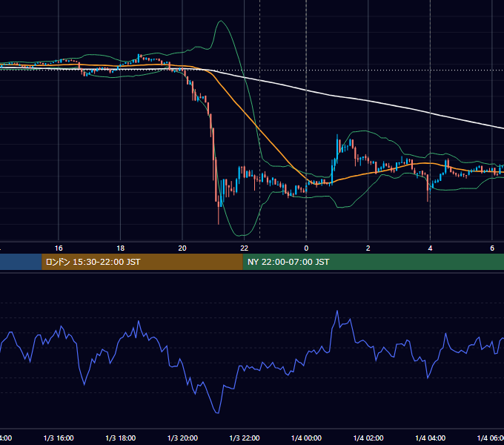The image size is (504, 445).
Task: Click the 1/3 20:00 time label
Action: click(x=182, y=438)
